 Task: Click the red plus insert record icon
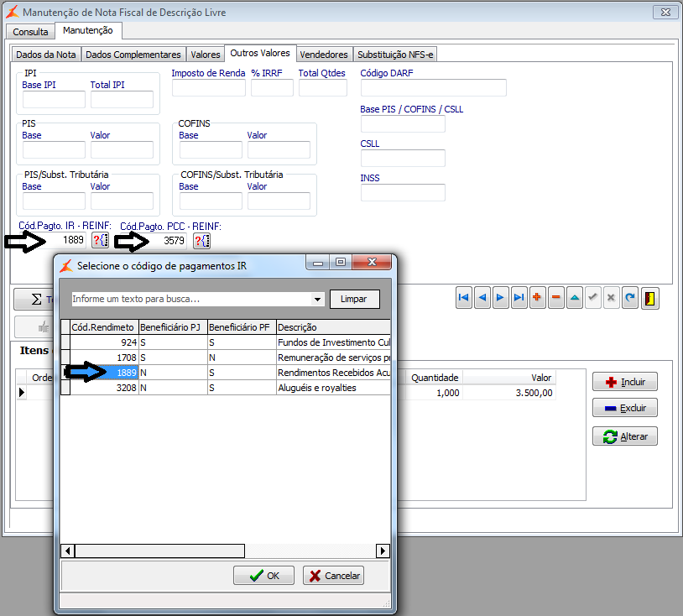click(x=537, y=298)
